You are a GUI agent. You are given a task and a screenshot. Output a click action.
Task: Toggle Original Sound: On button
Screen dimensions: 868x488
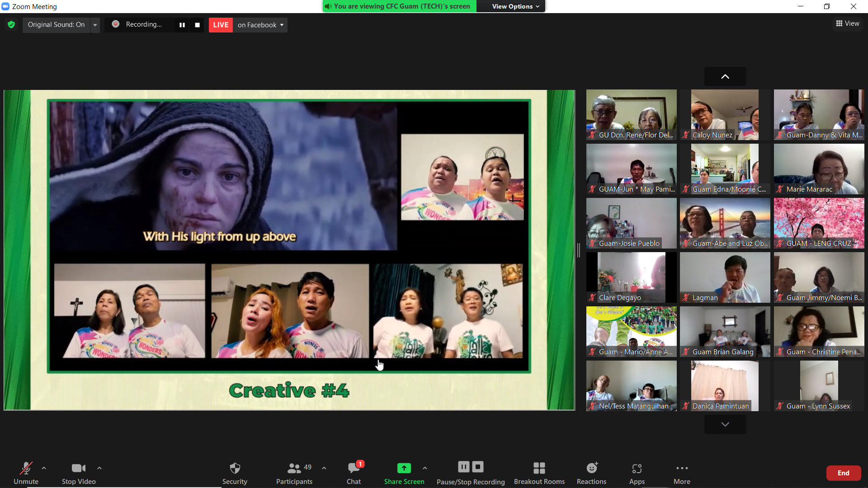57,24
